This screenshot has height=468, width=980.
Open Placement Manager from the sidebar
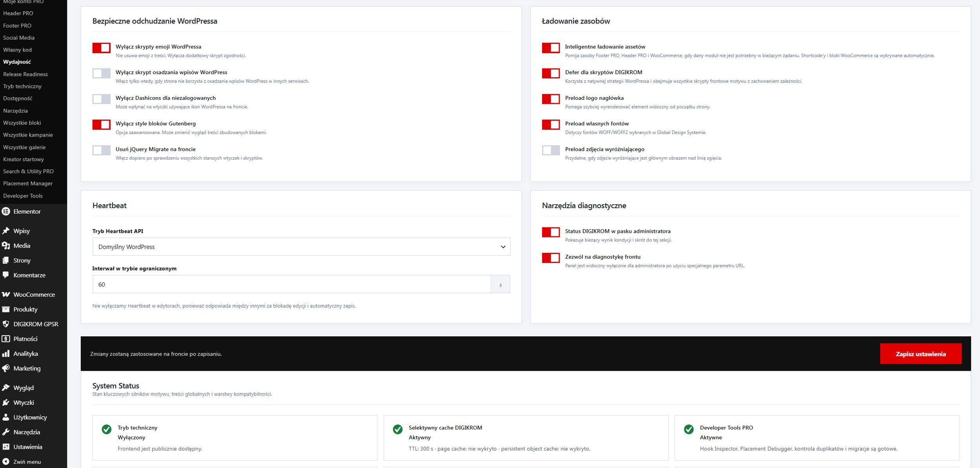point(28,183)
